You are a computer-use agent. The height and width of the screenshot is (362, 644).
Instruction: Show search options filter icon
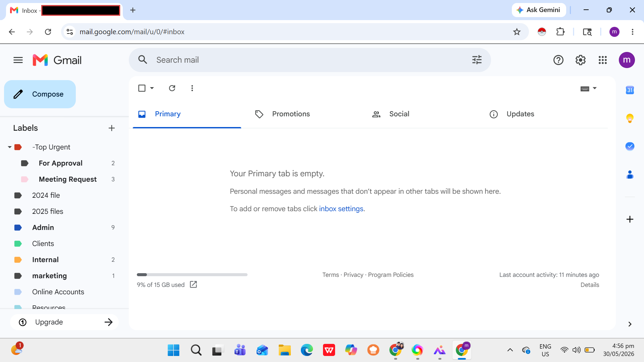tap(477, 60)
